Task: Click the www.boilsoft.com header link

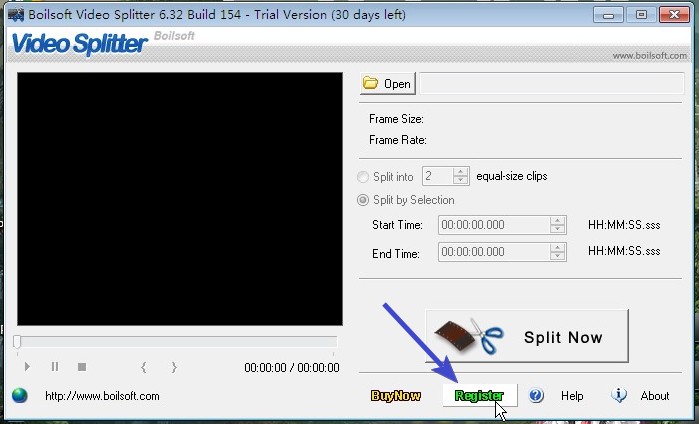Action: [x=650, y=56]
